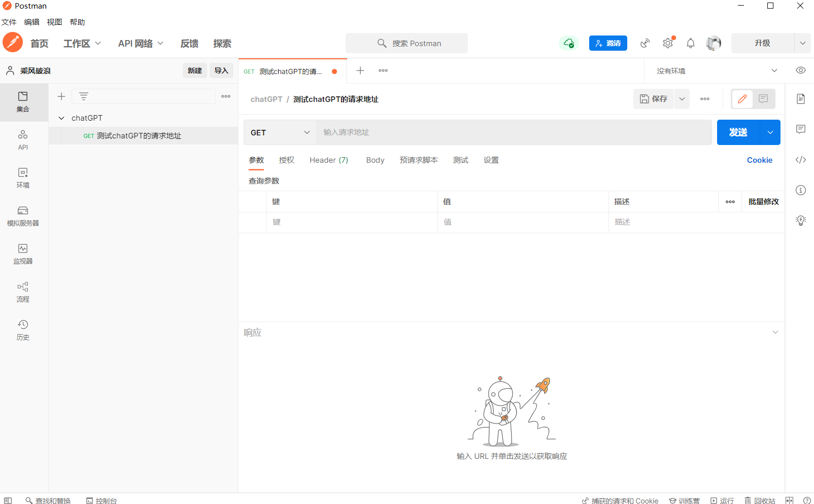Expand the API Network (API 网络) menu

pyautogui.click(x=141, y=44)
